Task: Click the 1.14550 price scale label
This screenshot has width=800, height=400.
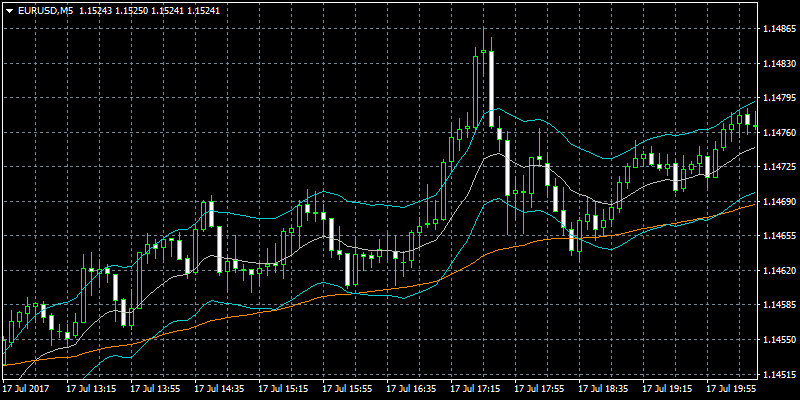Action: [x=778, y=339]
